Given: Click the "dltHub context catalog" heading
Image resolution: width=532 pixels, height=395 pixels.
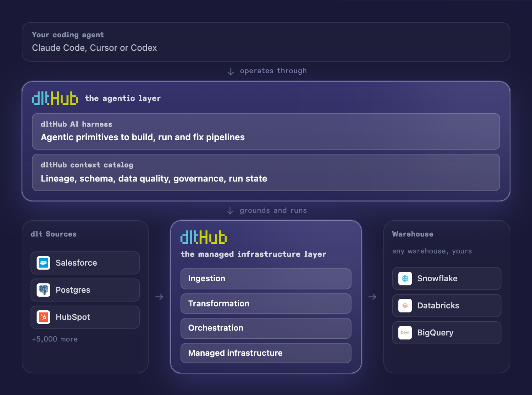Looking at the screenshot, I should (87, 165).
